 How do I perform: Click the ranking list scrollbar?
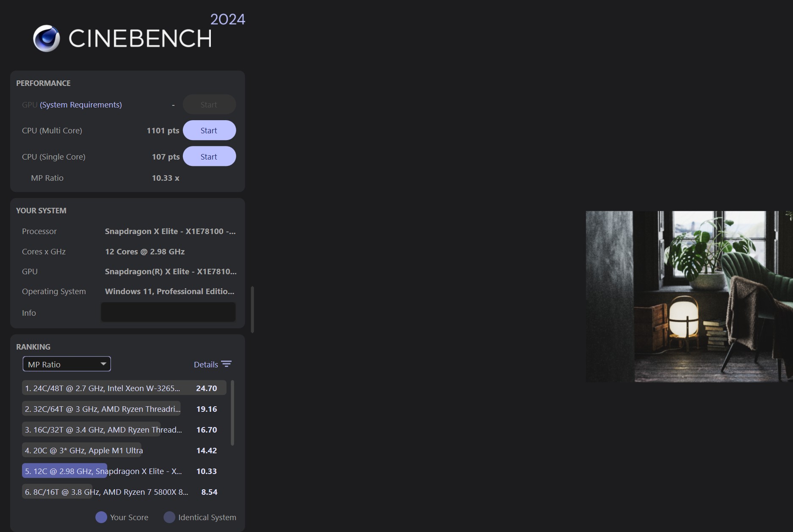tap(232, 413)
